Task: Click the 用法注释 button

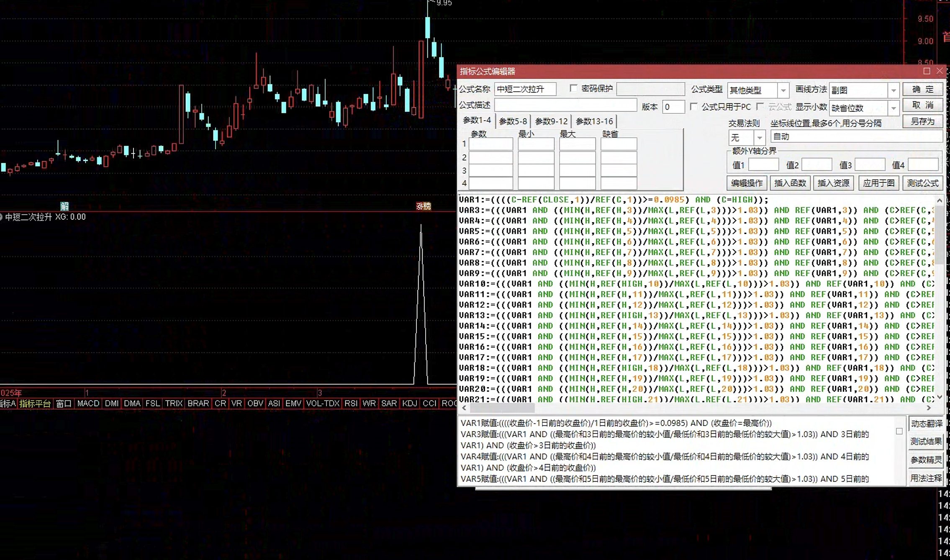Action: point(926,478)
